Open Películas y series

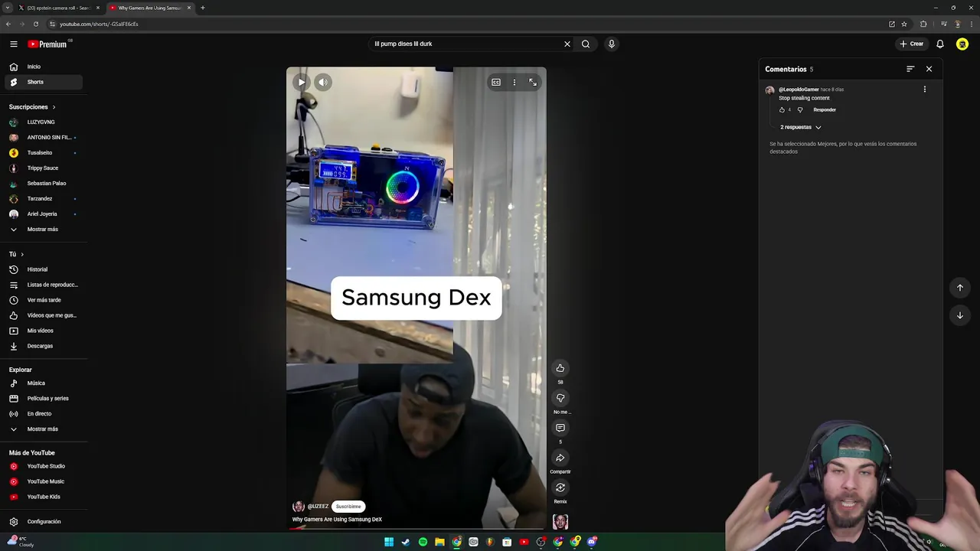coord(44,399)
